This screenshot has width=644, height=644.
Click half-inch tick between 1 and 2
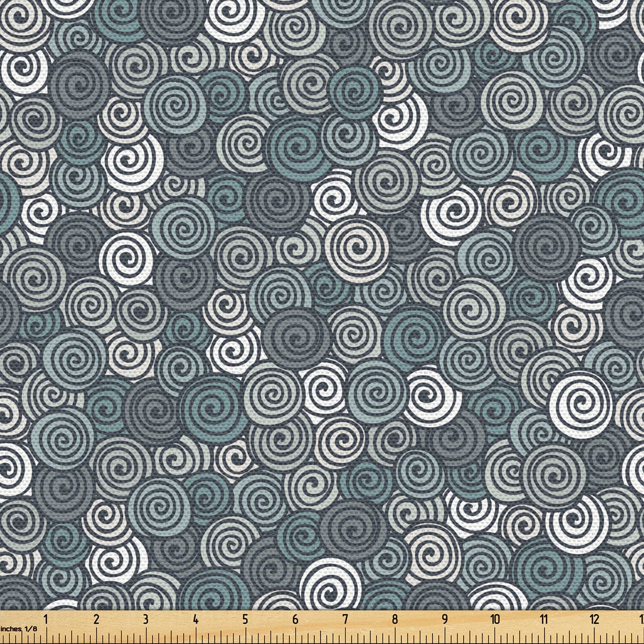point(71,637)
